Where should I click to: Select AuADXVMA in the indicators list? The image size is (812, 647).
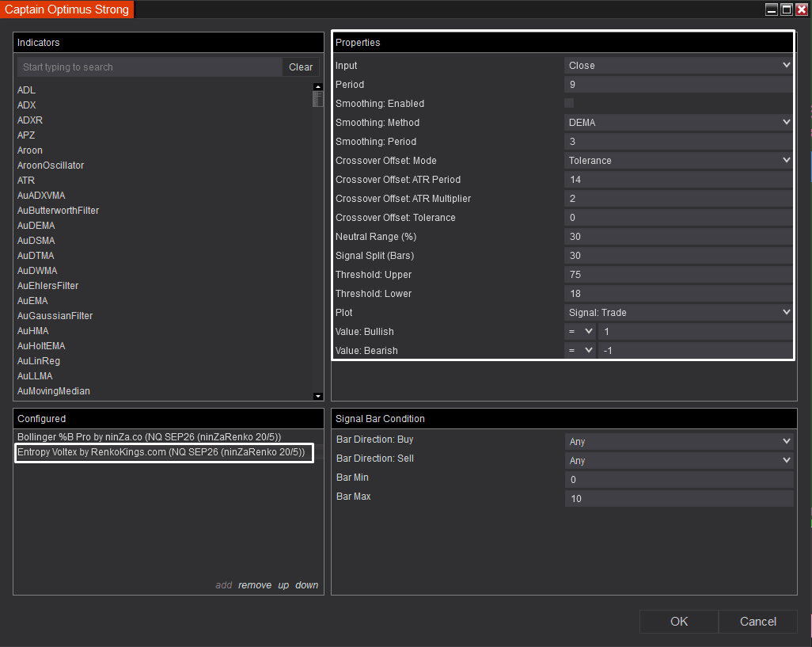click(x=41, y=196)
